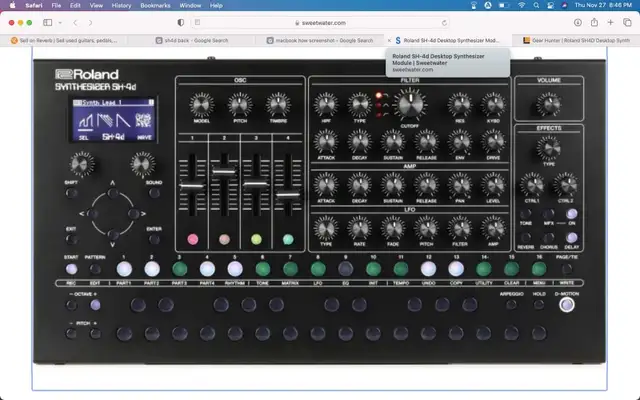
Task: Open the Window menu
Action: point(190,5)
